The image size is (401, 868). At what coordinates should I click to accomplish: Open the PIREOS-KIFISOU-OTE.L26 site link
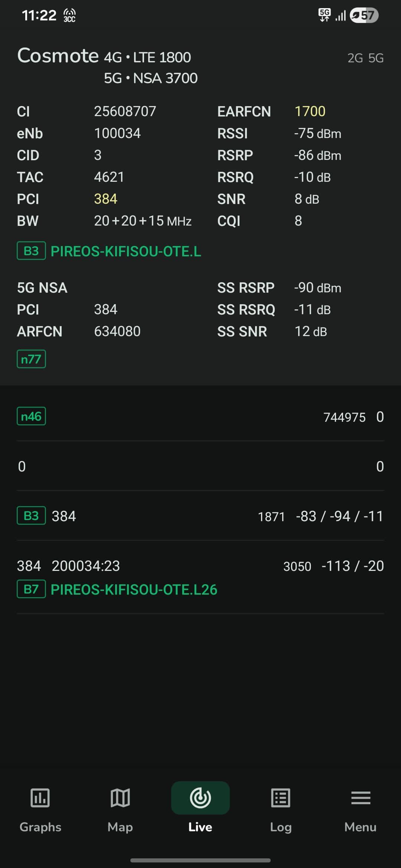(134, 589)
